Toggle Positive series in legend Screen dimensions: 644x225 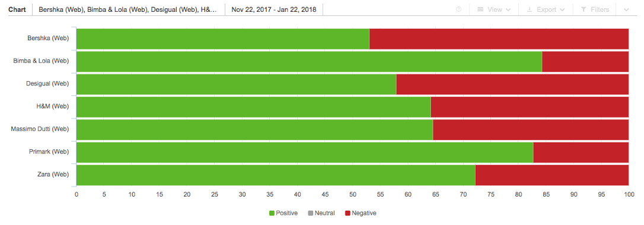pos(283,213)
